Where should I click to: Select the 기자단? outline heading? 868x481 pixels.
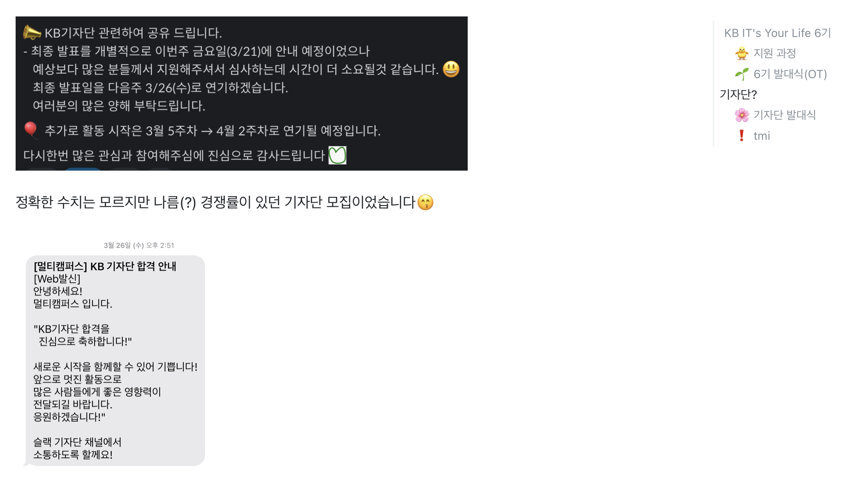[x=738, y=95]
